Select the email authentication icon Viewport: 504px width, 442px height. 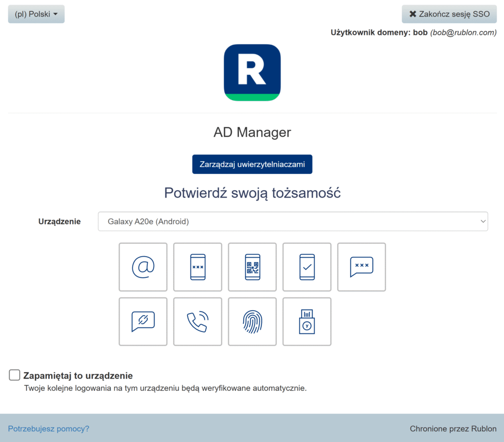pos(143,267)
